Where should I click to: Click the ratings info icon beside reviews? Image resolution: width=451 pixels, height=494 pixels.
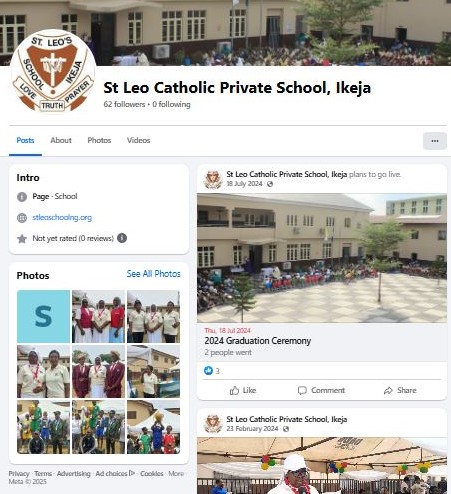122,238
